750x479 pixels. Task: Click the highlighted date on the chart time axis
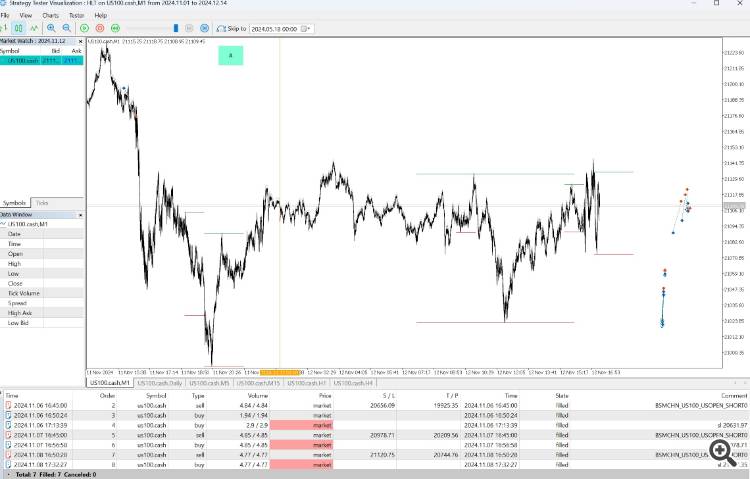(x=280, y=372)
